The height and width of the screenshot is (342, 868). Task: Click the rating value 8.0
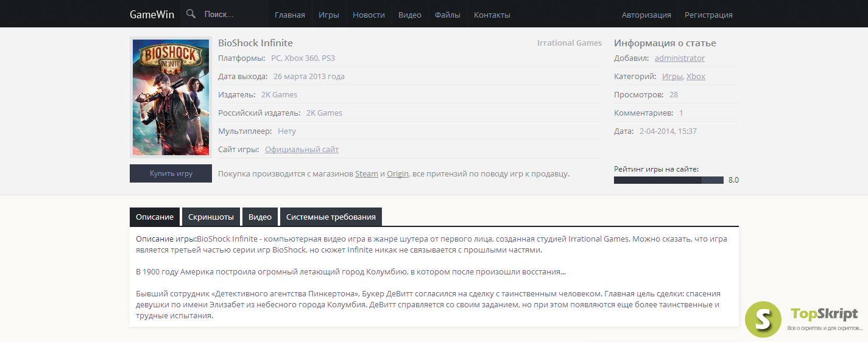[x=733, y=180]
